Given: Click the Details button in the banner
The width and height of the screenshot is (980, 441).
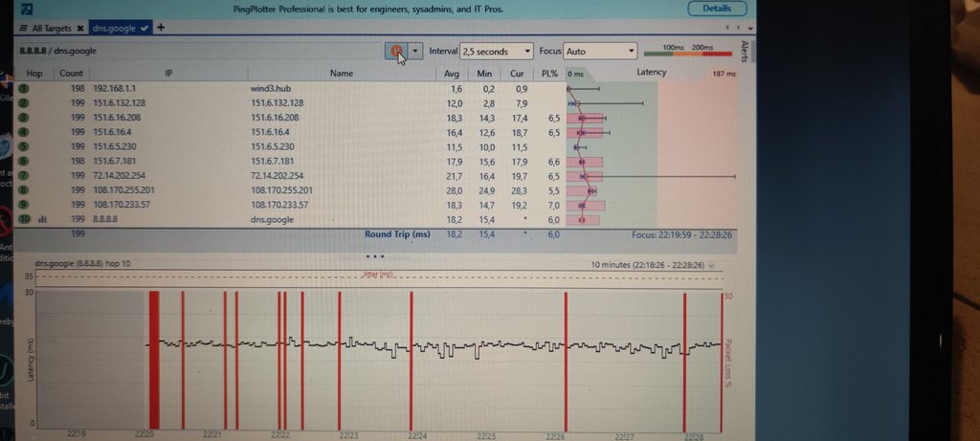Looking at the screenshot, I should [x=717, y=9].
